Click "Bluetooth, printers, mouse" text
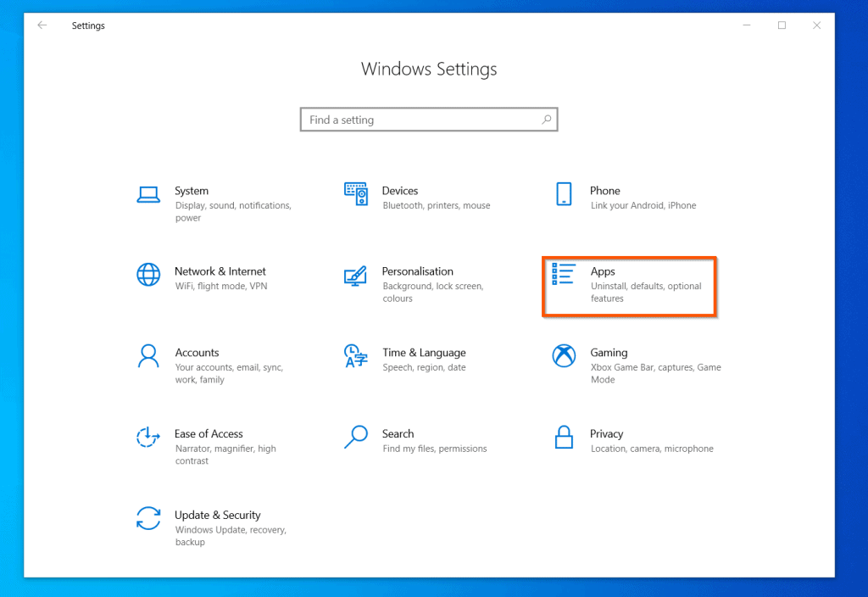The height and width of the screenshot is (597, 868). coord(437,205)
